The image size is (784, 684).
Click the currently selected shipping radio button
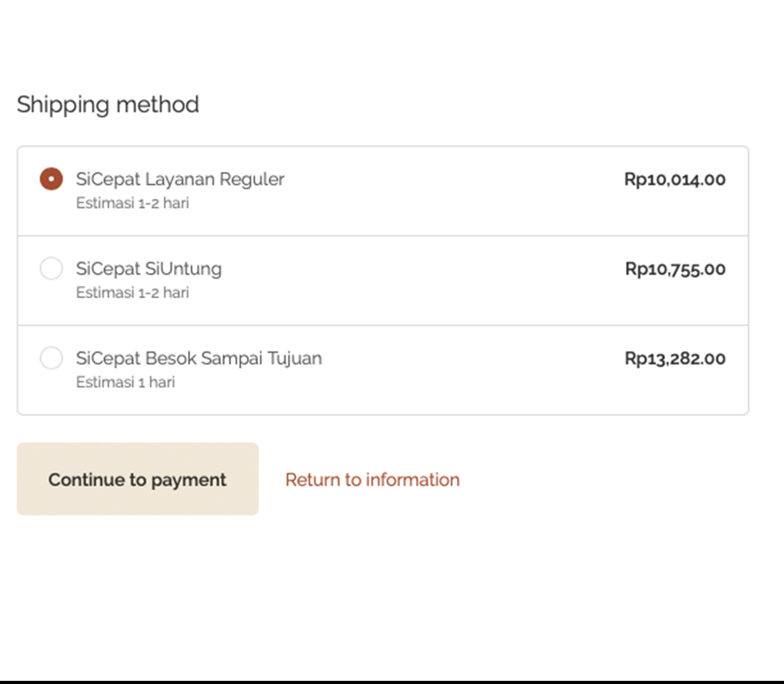point(51,179)
